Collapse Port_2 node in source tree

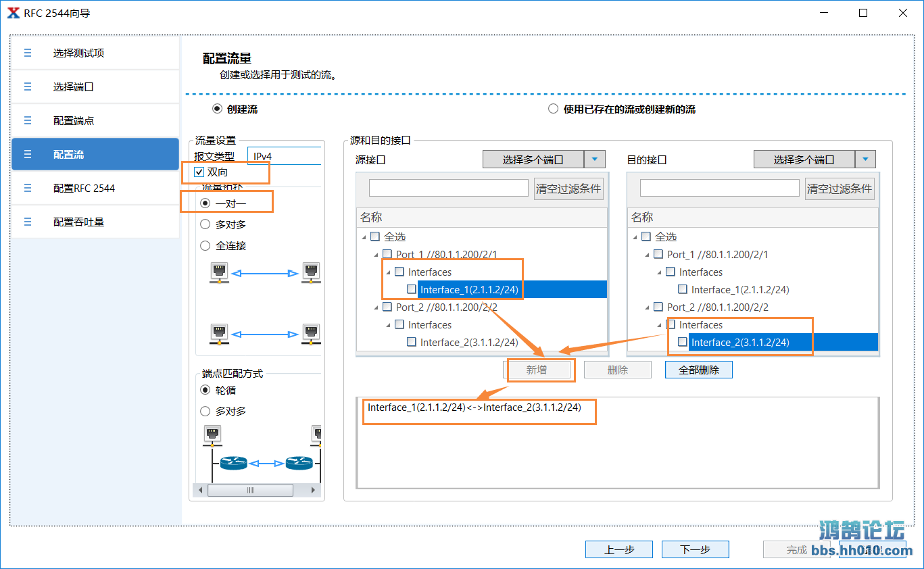[x=377, y=307]
